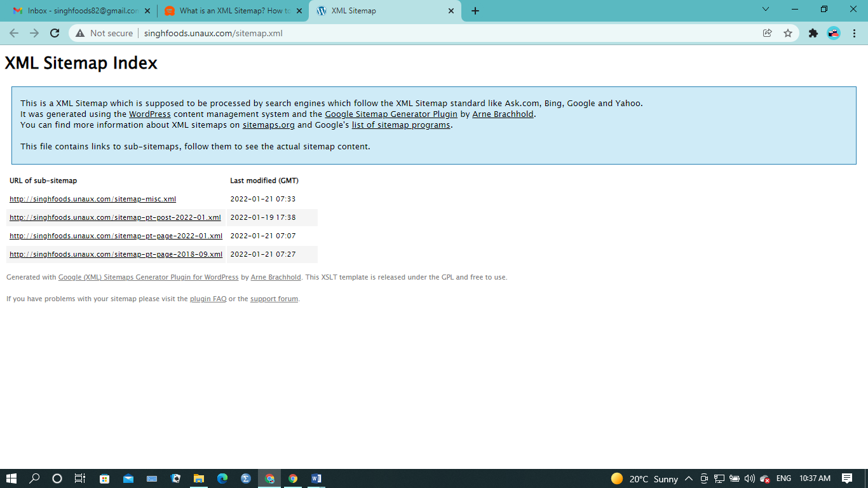Bookmark this page with star icon
The height and width of the screenshot is (488, 868).
(788, 33)
